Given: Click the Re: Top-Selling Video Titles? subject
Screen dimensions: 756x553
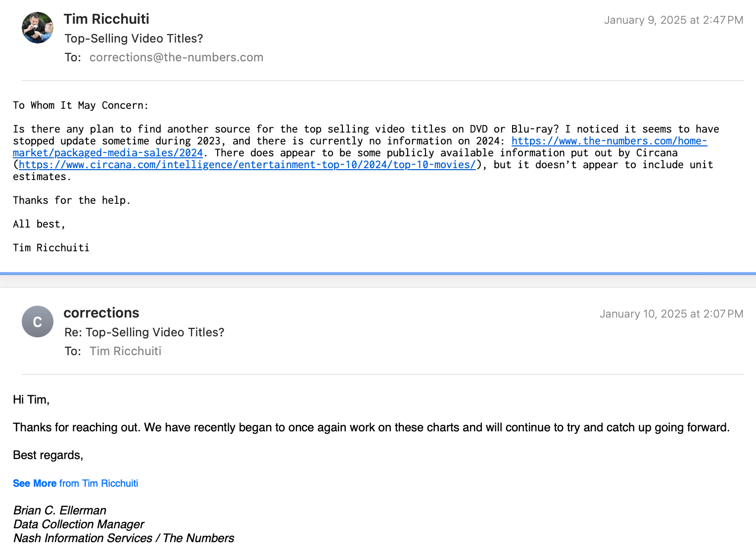Looking at the screenshot, I should pyautogui.click(x=144, y=332).
